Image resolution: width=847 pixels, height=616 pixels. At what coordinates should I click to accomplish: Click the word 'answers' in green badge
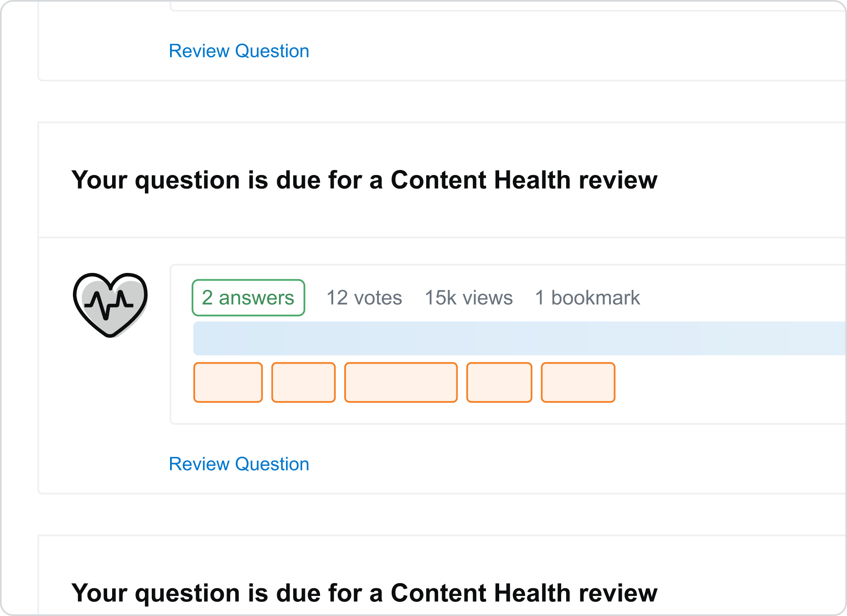[256, 298]
